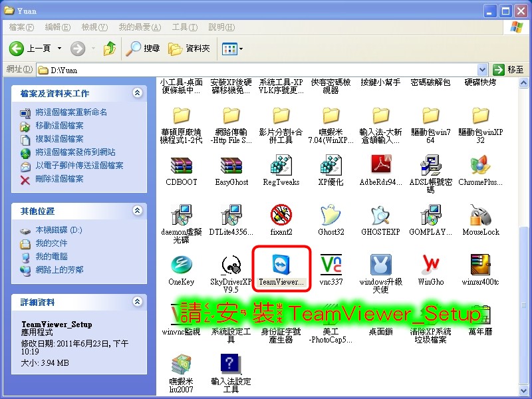Click 複製這個檔案 link
This screenshot has width=532, height=399.
pos(59,139)
